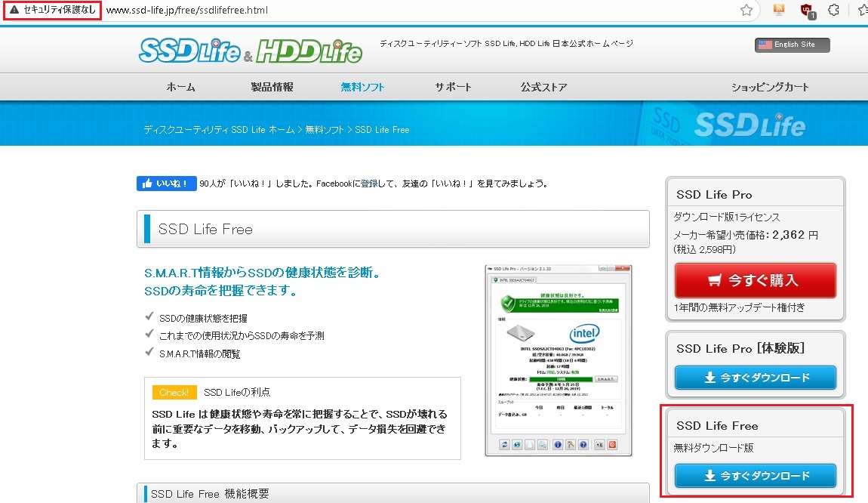The image size is (868, 503).
Task: Open the ショッピングカート link
Action: coord(770,87)
